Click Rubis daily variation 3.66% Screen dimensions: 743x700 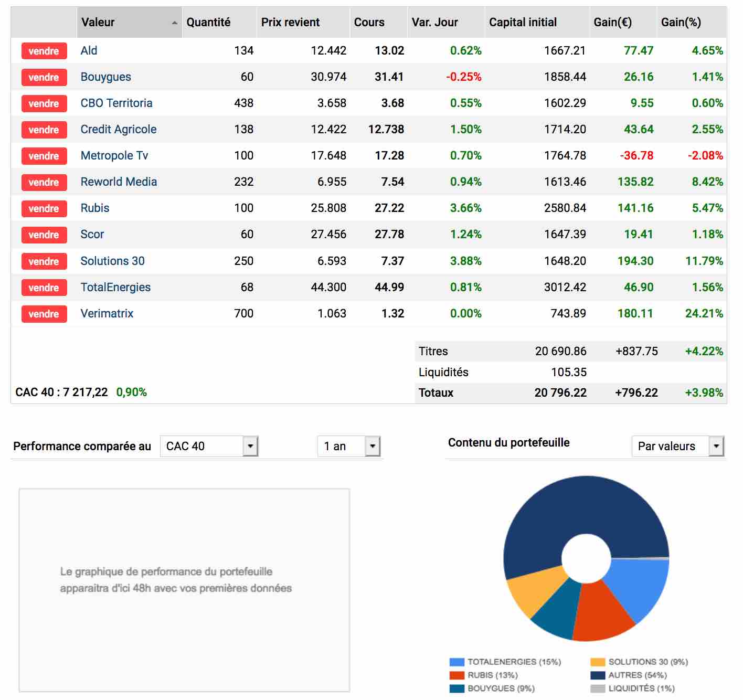click(x=466, y=208)
